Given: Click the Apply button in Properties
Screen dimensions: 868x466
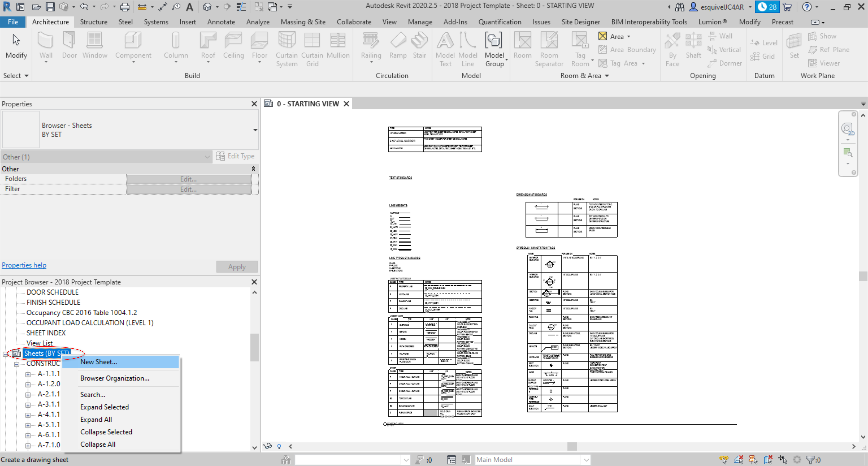Looking at the screenshot, I should click(x=237, y=267).
